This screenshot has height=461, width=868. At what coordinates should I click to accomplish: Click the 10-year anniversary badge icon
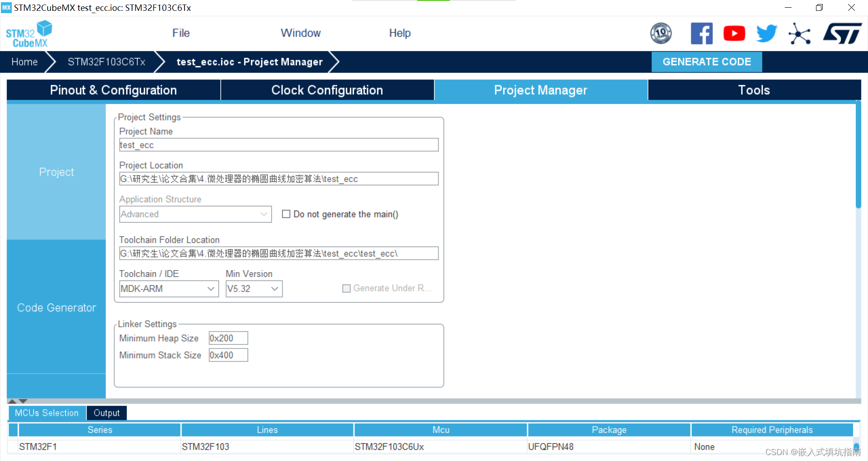pos(660,33)
